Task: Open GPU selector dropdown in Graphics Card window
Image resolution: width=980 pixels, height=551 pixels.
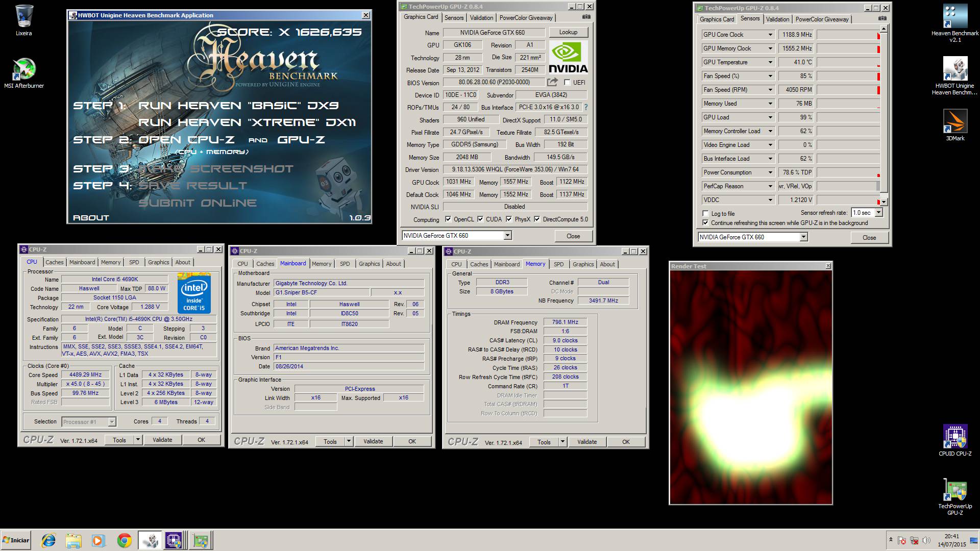Action: [x=507, y=236]
